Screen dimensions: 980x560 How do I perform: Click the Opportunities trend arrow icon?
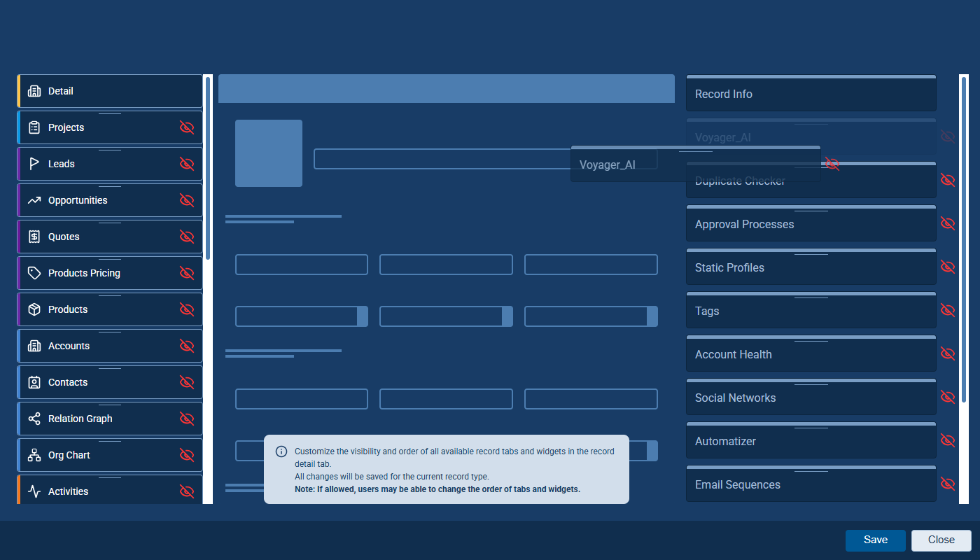point(34,200)
